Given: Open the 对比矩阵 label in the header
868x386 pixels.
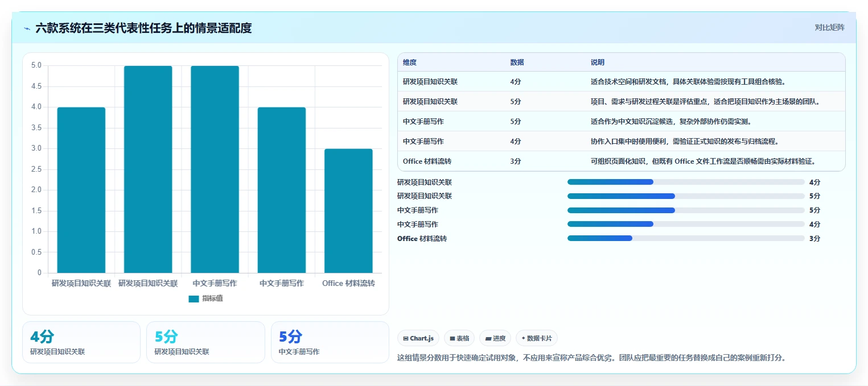Looking at the screenshot, I should pos(829,27).
